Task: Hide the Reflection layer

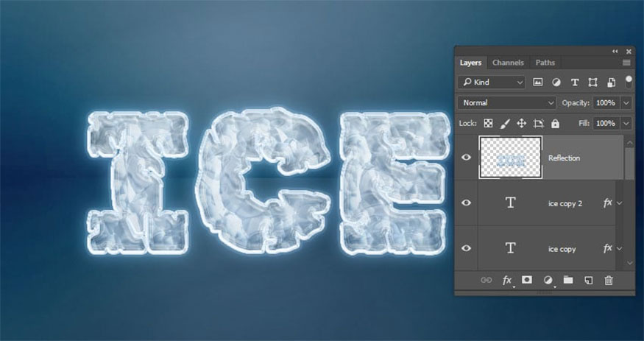Action: click(x=466, y=158)
